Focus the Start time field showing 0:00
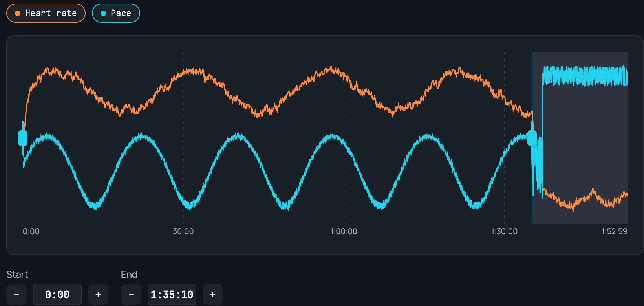The image size is (644, 306). tap(57, 295)
